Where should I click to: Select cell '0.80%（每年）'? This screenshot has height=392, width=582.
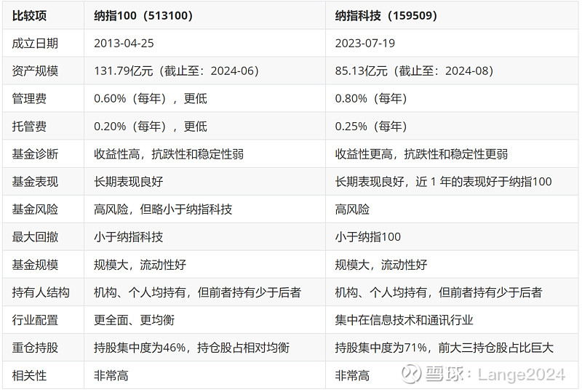pyautogui.click(x=371, y=99)
